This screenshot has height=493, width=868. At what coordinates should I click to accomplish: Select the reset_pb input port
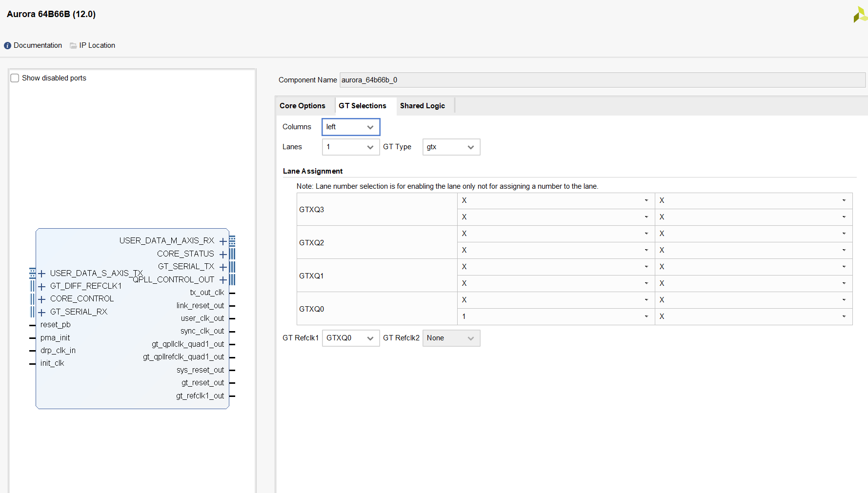[x=56, y=325]
